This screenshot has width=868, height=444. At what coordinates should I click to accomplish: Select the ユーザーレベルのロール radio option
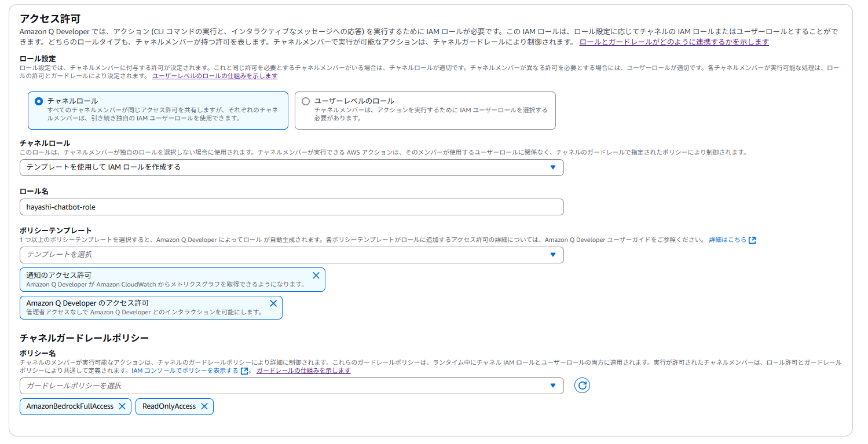click(x=306, y=101)
